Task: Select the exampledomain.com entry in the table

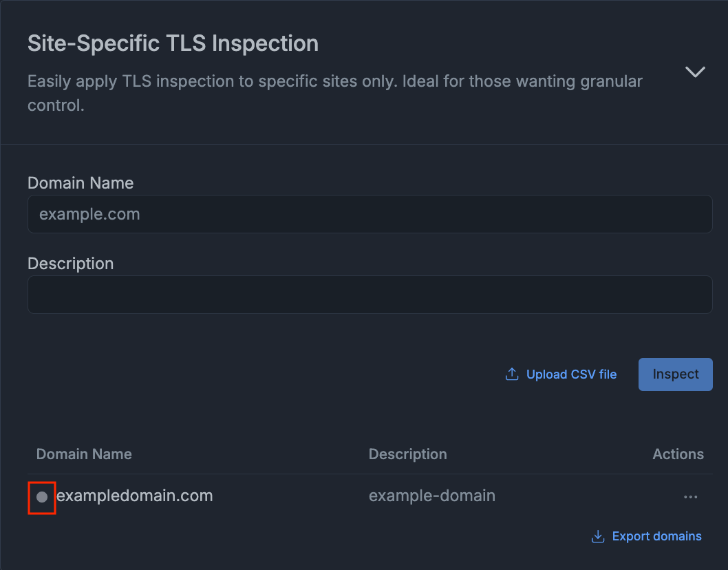Action: click(x=135, y=496)
